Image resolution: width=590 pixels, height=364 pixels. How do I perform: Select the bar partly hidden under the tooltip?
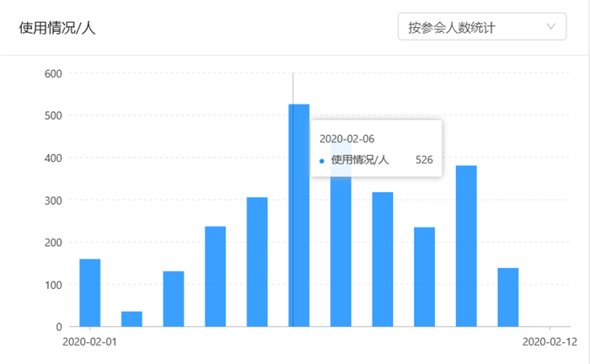[x=341, y=253]
